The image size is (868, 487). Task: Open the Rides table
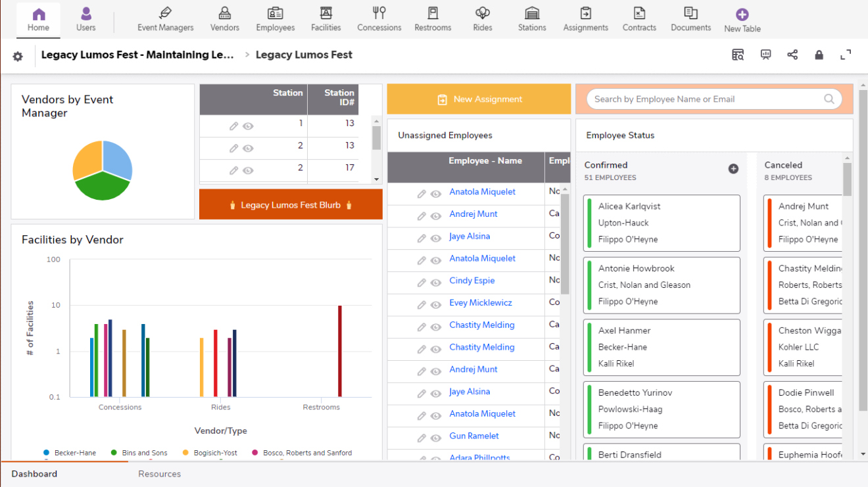(482, 20)
